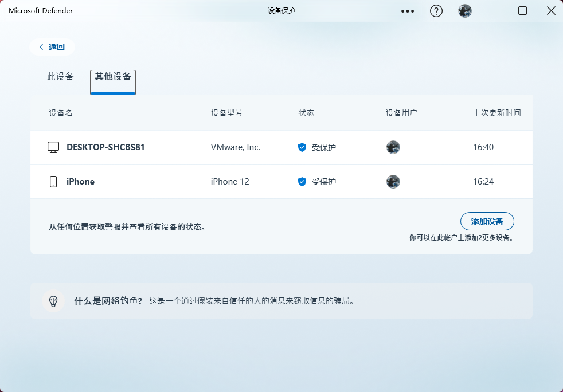Click user avatar in DESKTOP-SHCBS81 row
The width and height of the screenshot is (563, 392).
[393, 147]
